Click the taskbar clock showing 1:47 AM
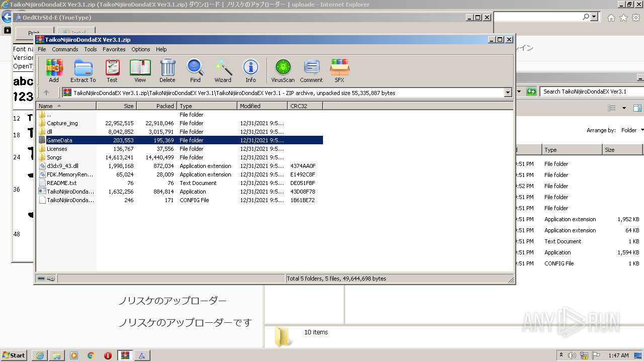Screen dimensions: 644x362 618,355
